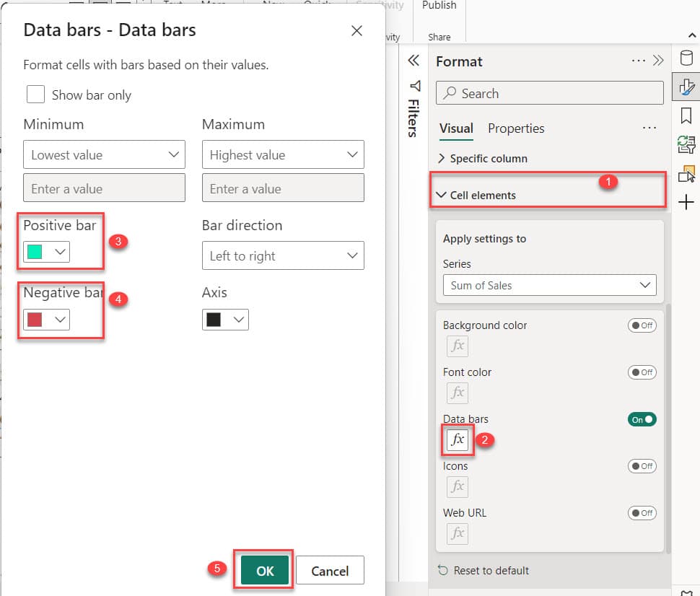Open Web URL fx conditional formatting

[x=457, y=533]
